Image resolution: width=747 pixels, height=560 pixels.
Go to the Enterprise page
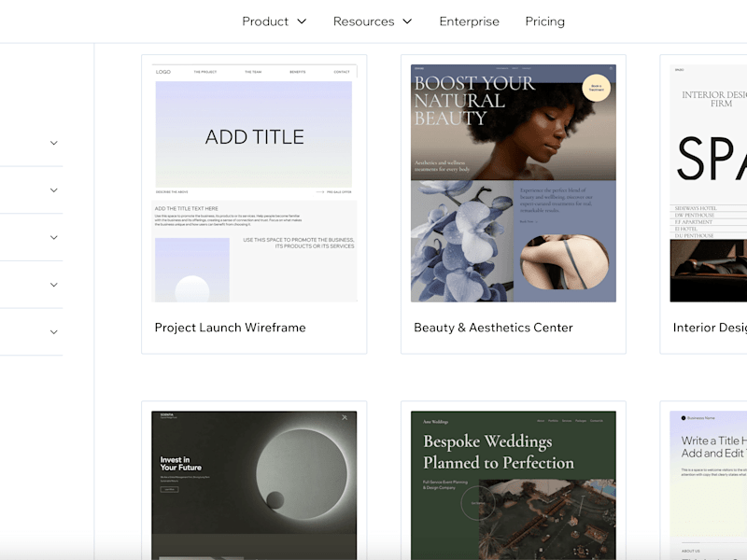469,21
